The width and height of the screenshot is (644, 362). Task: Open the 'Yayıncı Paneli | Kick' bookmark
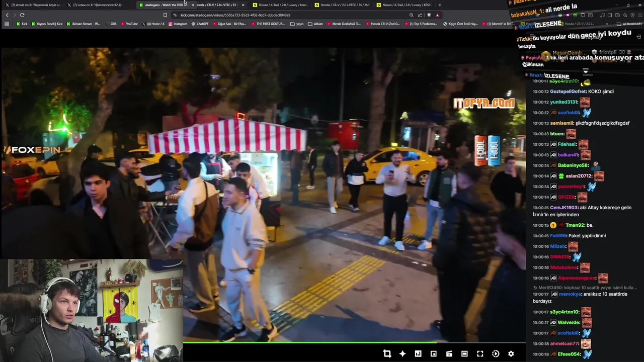pos(47,24)
